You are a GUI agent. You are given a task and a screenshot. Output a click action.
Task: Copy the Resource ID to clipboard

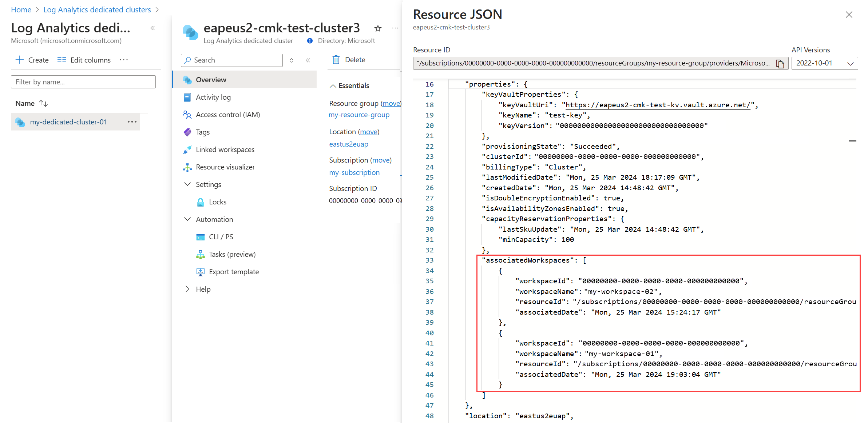pos(780,64)
